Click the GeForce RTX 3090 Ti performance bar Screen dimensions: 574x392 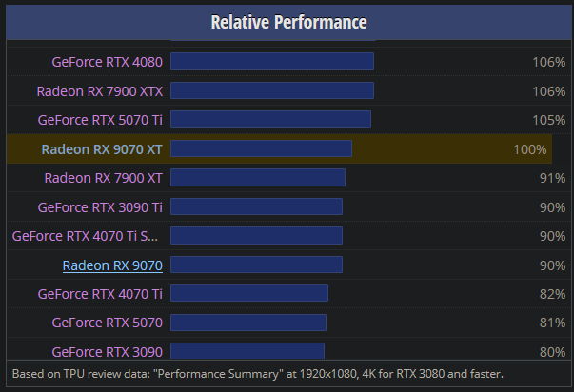click(257, 206)
